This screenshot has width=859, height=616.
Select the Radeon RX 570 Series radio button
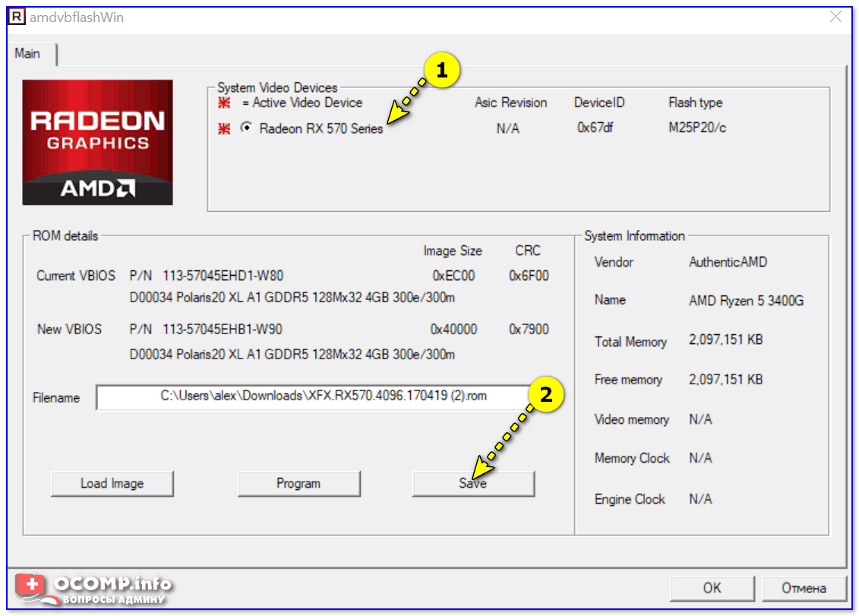(247, 128)
